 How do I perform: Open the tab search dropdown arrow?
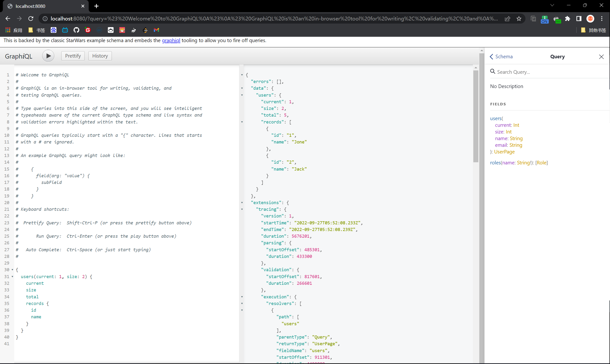pos(552,5)
